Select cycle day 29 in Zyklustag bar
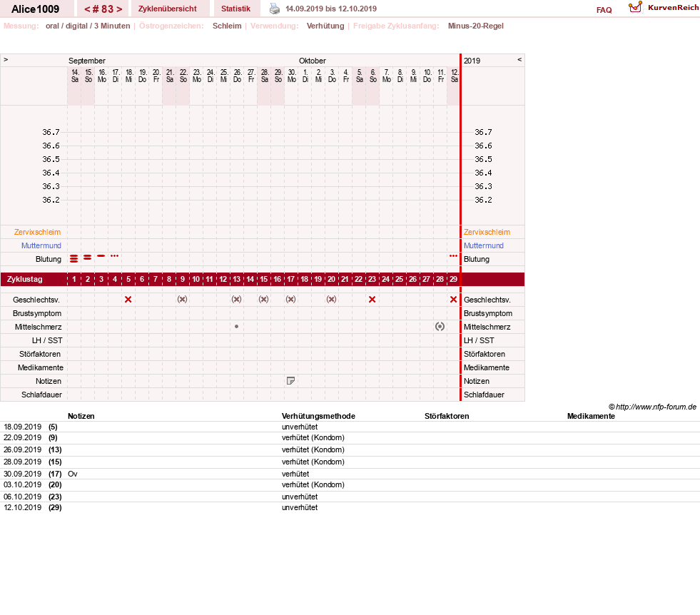This screenshot has height=615, width=700. [454, 280]
